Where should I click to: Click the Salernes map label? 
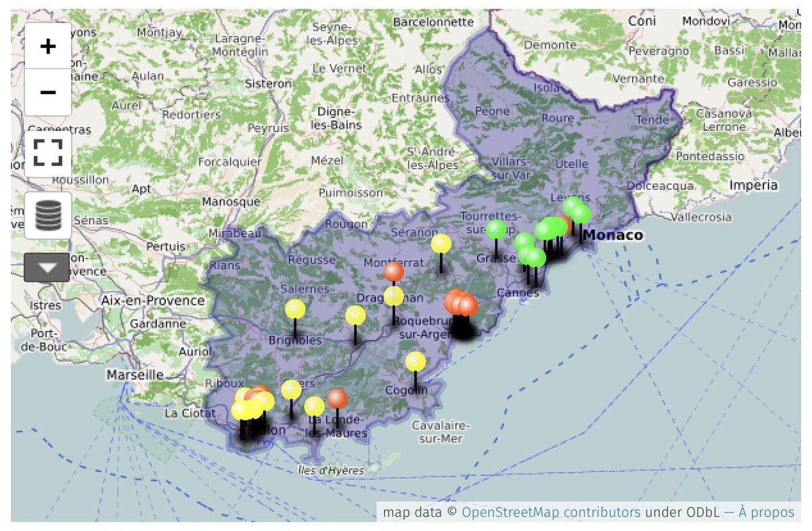(x=303, y=289)
